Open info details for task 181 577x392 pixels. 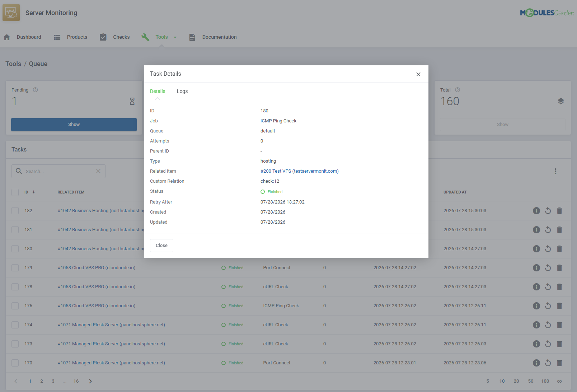point(536,230)
